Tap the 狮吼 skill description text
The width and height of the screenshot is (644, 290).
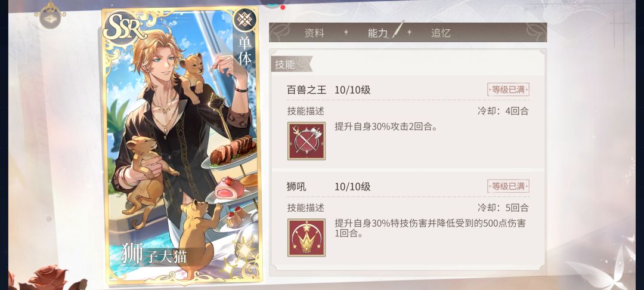431,229
